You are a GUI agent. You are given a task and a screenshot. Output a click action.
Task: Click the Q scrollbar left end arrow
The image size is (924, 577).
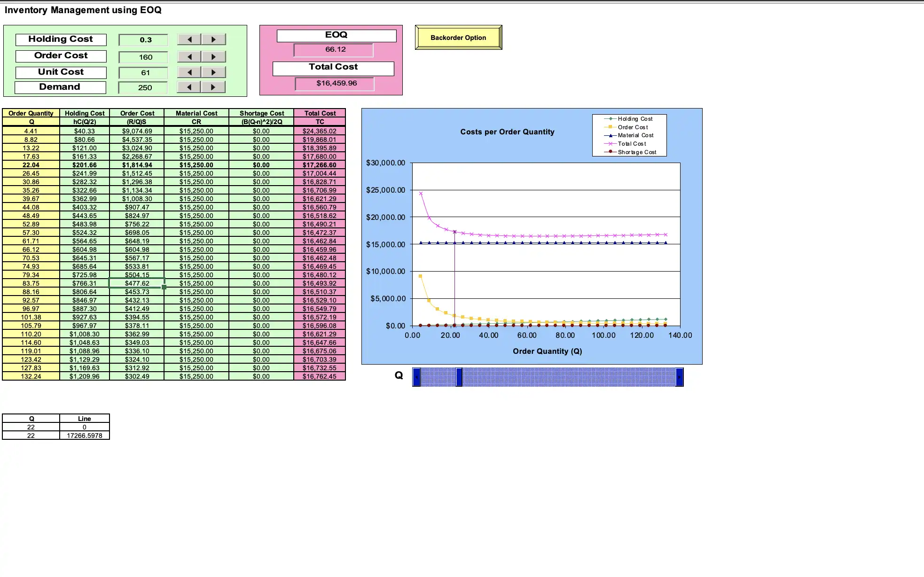pyautogui.click(x=416, y=377)
